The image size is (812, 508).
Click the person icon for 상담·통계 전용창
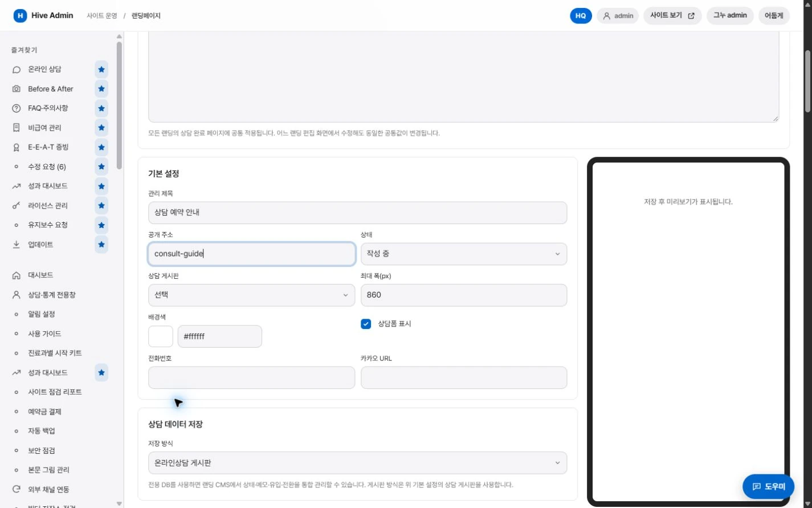click(x=17, y=295)
